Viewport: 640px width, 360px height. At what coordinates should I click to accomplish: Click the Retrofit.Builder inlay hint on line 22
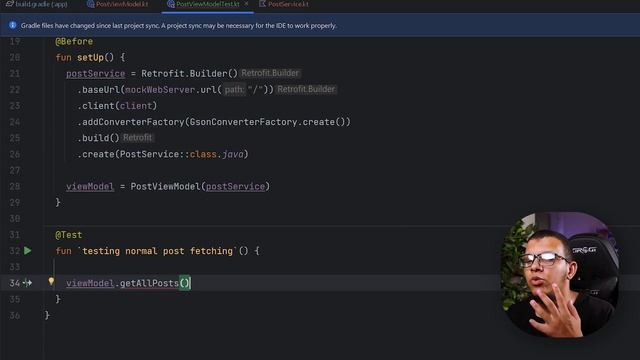pyautogui.click(x=306, y=89)
